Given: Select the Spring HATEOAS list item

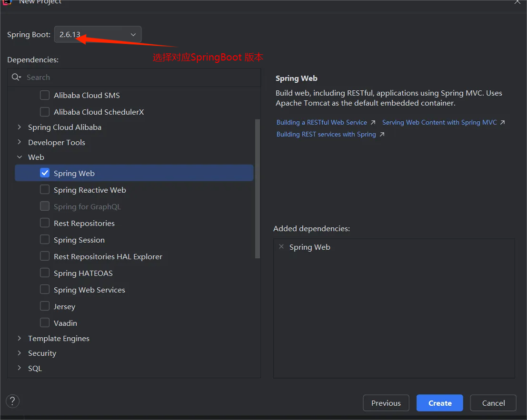Looking at the screenshot, I should pyautogui.click(x=83, y=273).
